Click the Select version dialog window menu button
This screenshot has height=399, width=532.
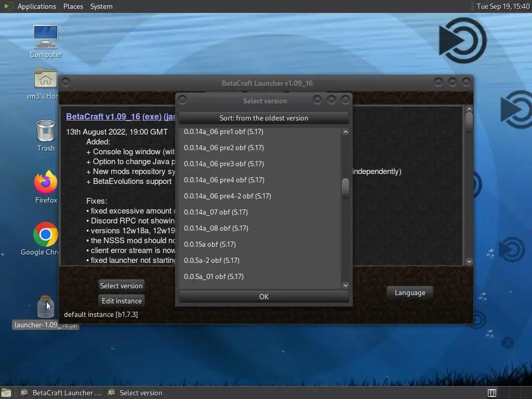[182, 100]
